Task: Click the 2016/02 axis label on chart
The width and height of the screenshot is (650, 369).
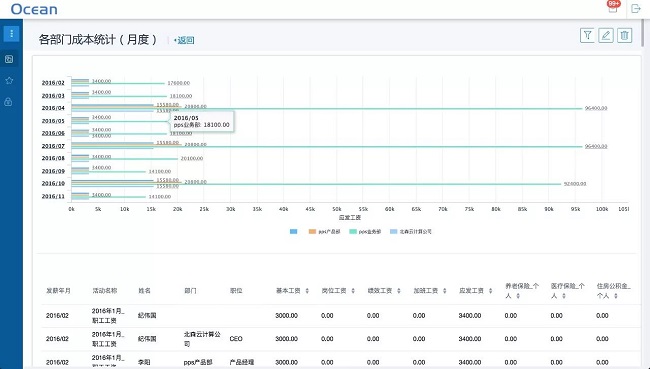Action: point(53,83)
